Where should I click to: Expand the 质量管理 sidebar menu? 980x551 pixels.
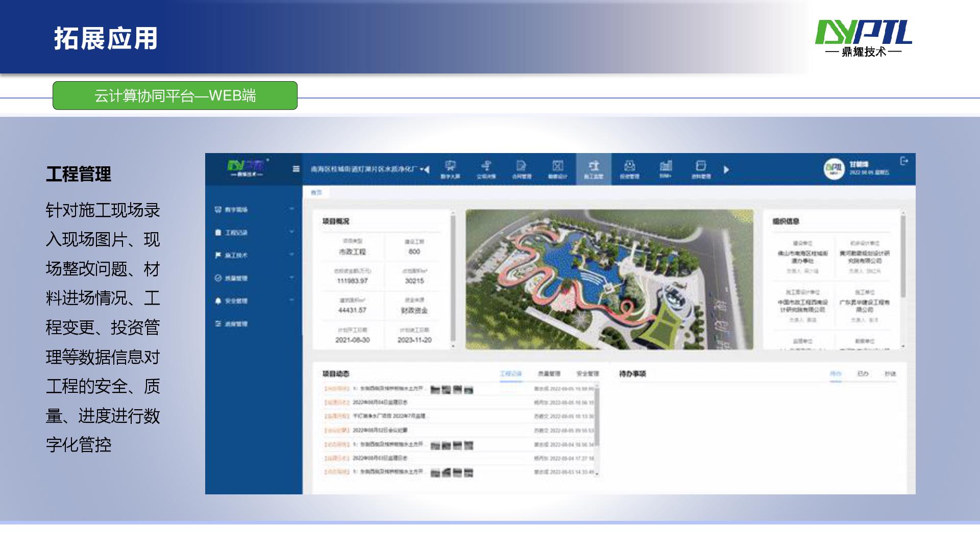click(x=291, y=278)
